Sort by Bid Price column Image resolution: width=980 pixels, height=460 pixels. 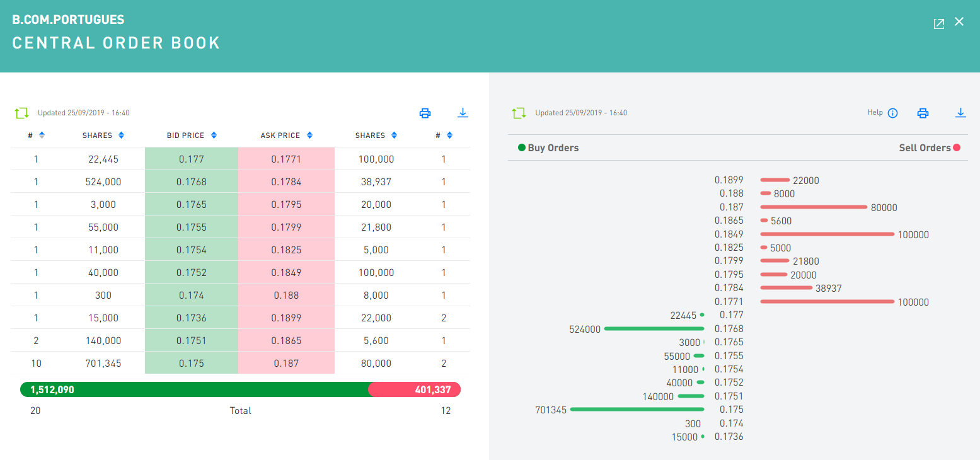pyautogui.click(x=192, y=135)
